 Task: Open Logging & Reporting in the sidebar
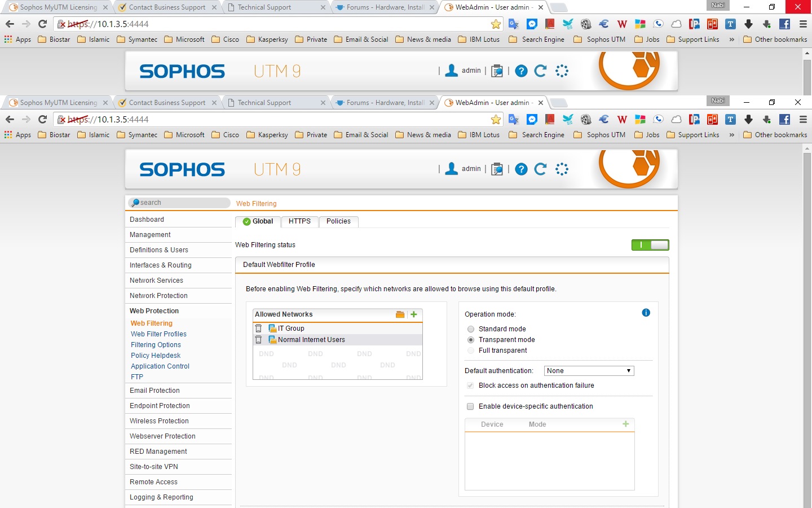178,497
